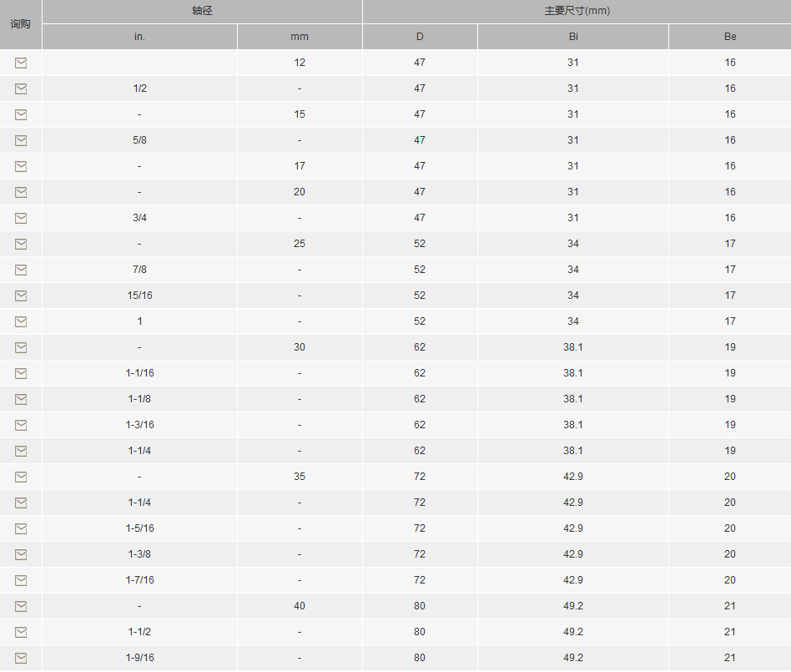Select envelope icon for 1-9/16 inch row
Image resolution: width=791 pixels, height=672 pixels.
21,658
